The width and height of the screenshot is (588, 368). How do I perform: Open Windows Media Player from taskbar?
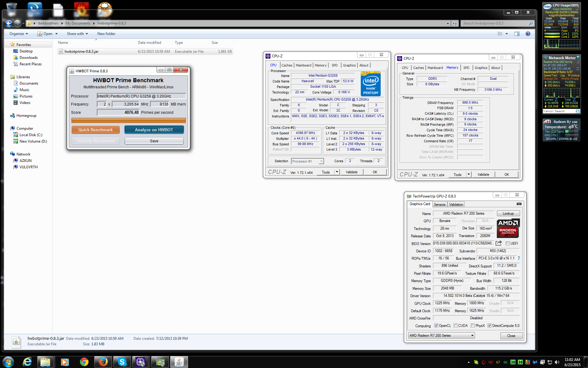pyautogui.click(x=65, y=362)
